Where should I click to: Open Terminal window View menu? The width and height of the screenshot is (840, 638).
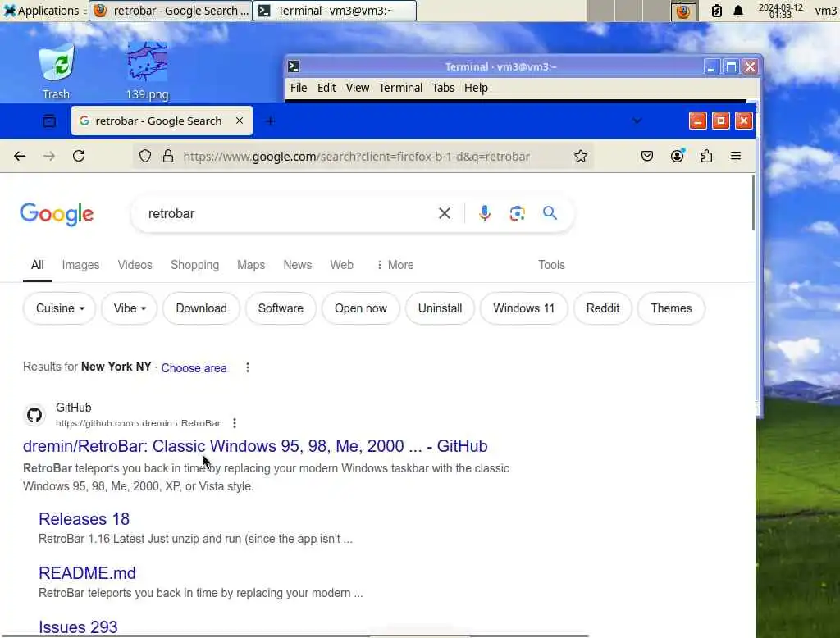click(358, 88)
